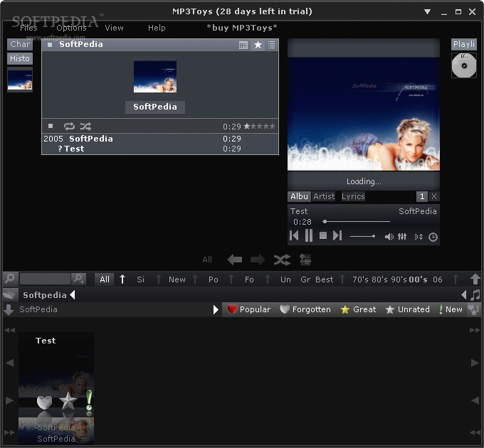The width and height of the screenshot is (484, 448).
Task: Click the search text field
Action: coord(45,279)
